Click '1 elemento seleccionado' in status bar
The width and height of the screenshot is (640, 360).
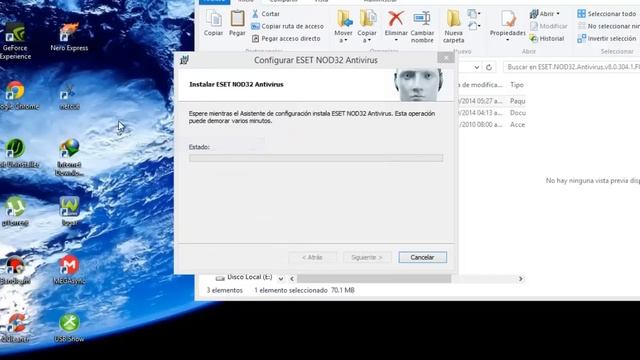(x=291, y=290)
